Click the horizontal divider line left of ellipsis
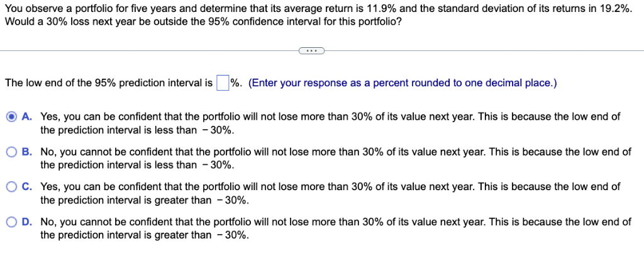The height and width of the screenshot is (277, 644). (x=150, y=51)
